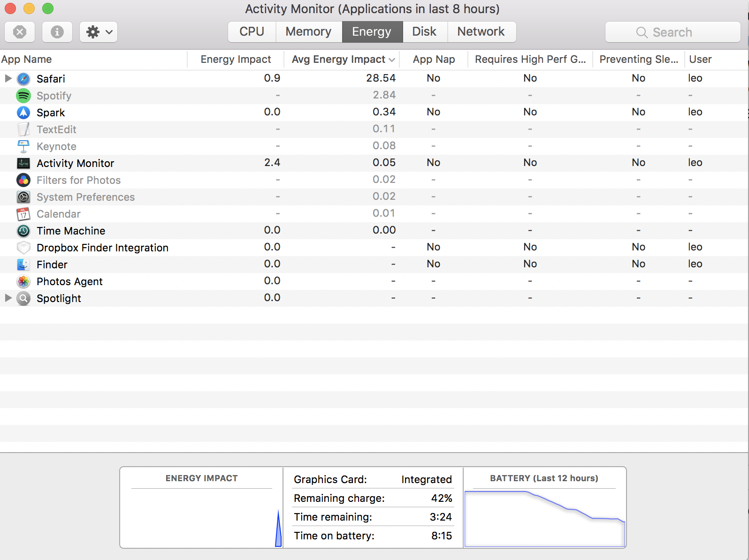Select the Photos Agent row name
Screen dimensions: 749x560
click(x=69, y=281)
